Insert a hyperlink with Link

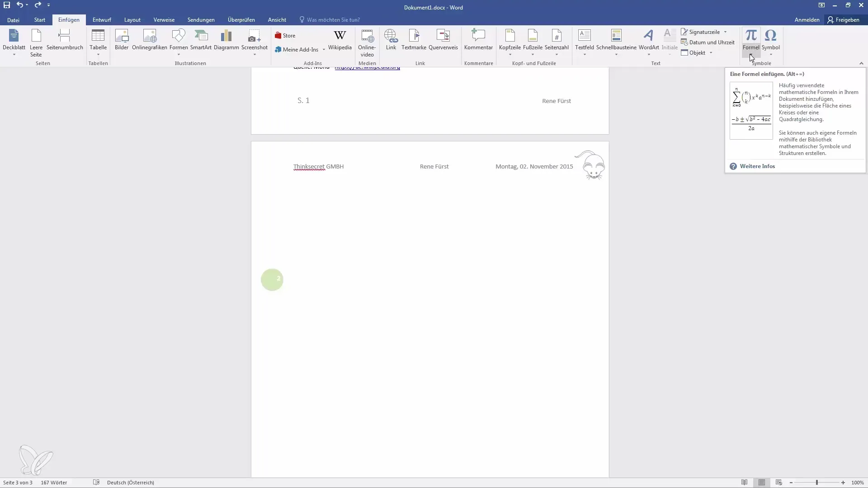391,40
